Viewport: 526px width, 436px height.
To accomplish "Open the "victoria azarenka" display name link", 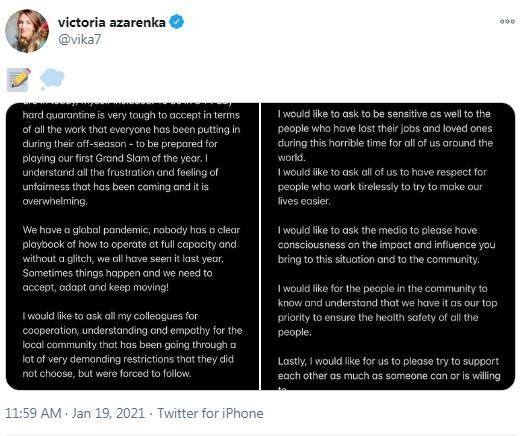I will click(112, 22).
